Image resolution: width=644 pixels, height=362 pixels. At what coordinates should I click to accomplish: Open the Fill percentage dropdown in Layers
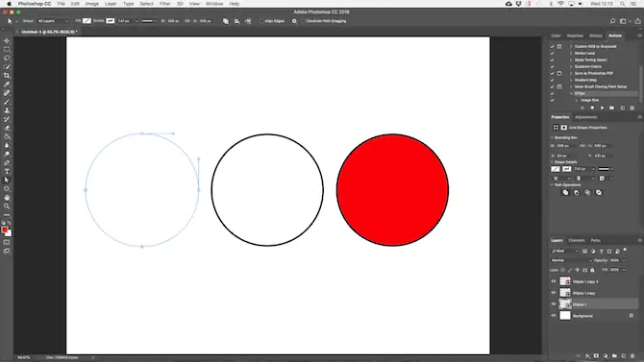coord(624,270)
